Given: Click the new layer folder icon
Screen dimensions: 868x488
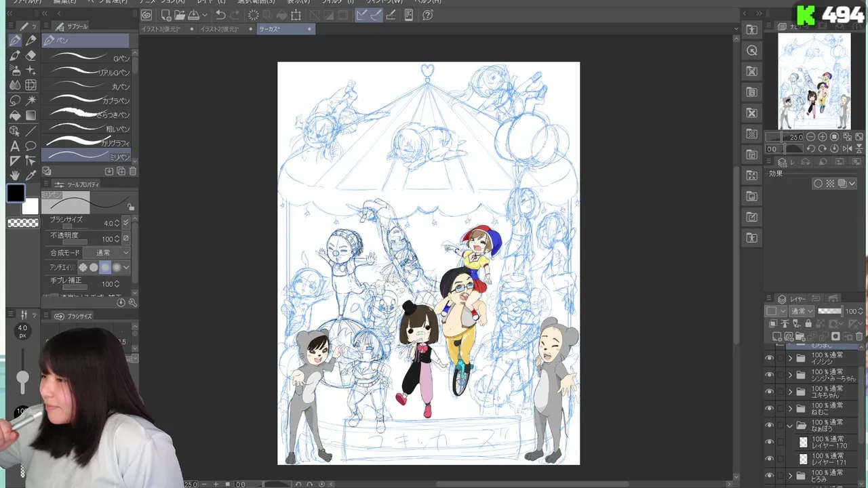Looking at the screenshot, I should (x=801, y=336).
